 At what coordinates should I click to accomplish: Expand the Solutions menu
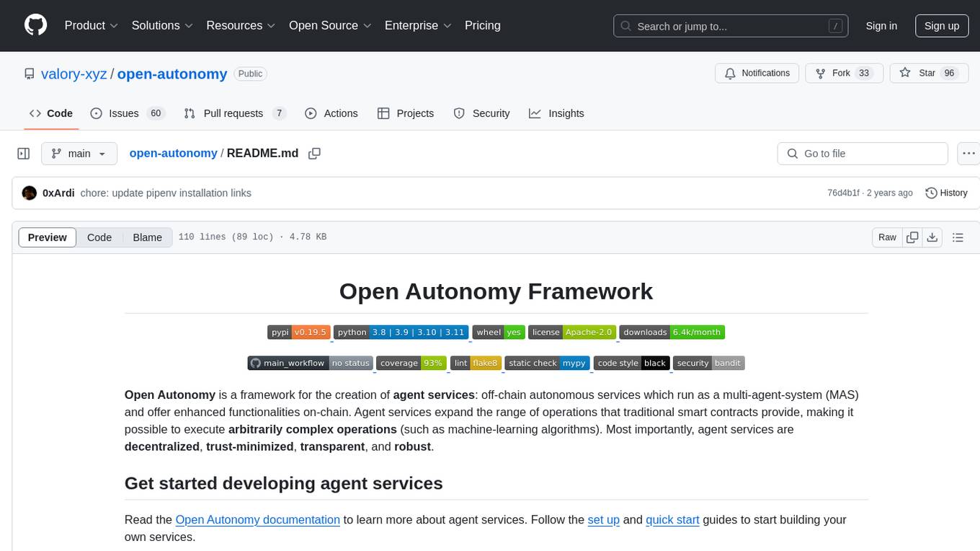click(x=162, y=25)
